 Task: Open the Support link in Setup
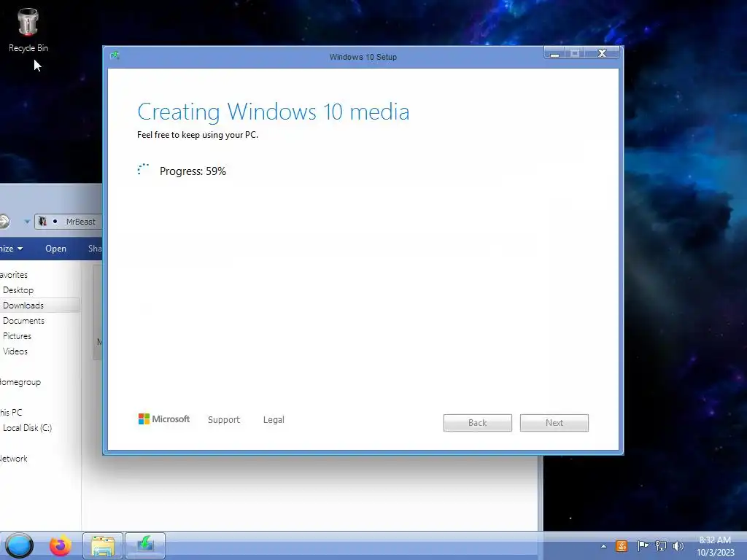tap(224, 419)
